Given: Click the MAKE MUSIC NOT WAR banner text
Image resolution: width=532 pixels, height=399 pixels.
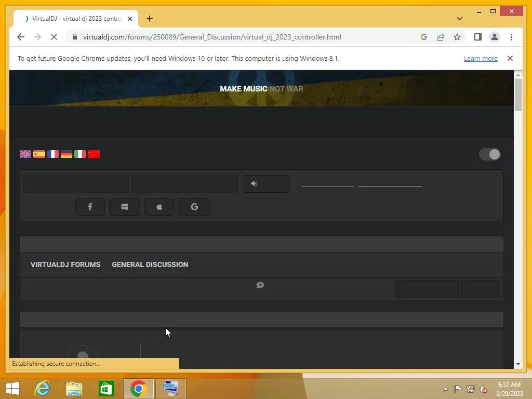Looking at the screenshot, I should point(262,88).
